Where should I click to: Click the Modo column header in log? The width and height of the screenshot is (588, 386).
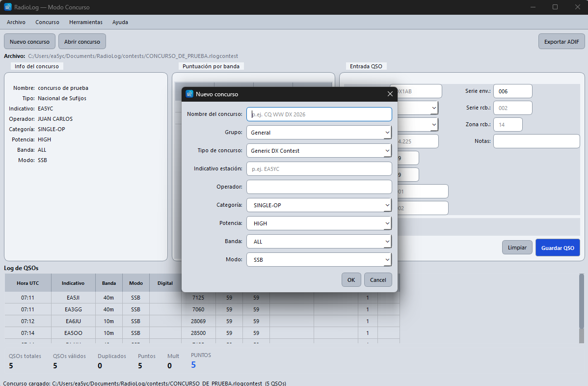point(136,283)
